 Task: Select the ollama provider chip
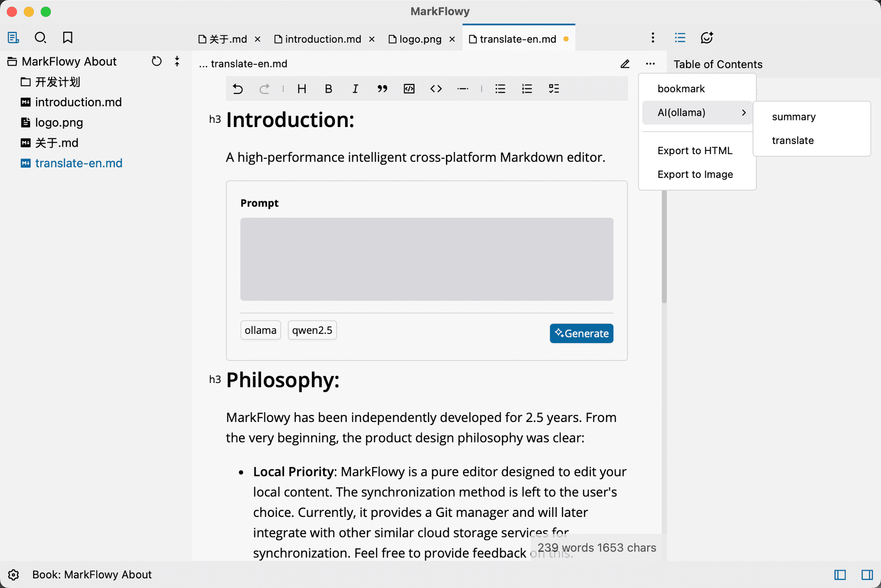(x=261, y=330)
